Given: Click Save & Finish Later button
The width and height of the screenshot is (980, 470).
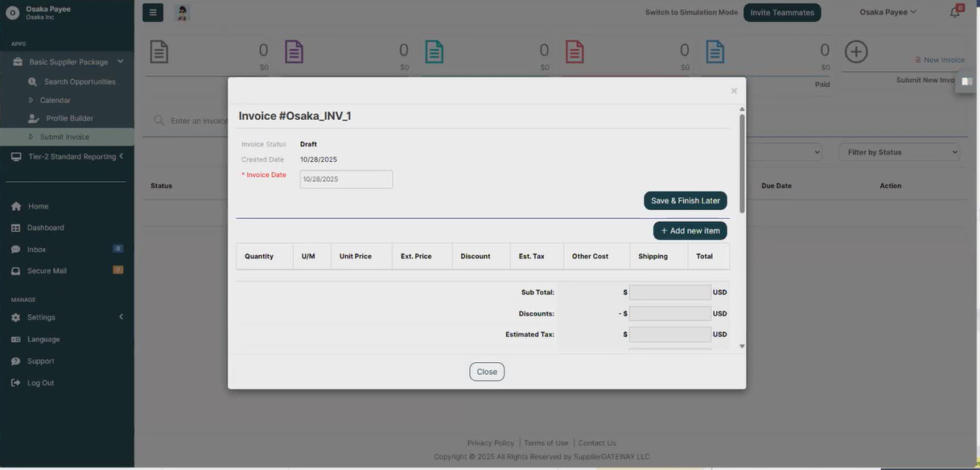Looking at the screenshot, I should (x=686, y=200).
